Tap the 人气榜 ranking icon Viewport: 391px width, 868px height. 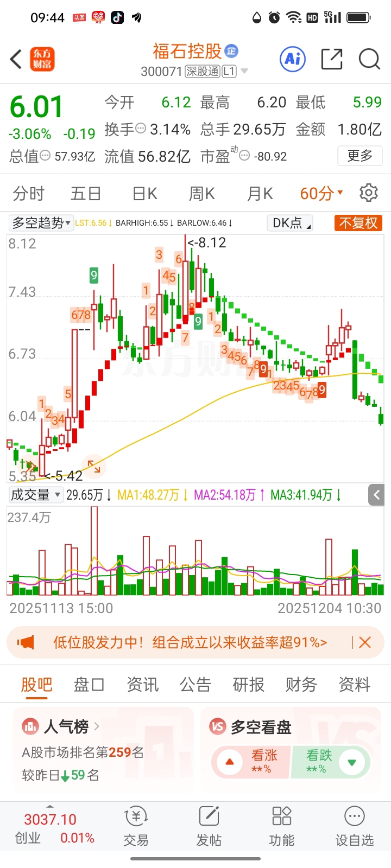click(x=30, y=726)
